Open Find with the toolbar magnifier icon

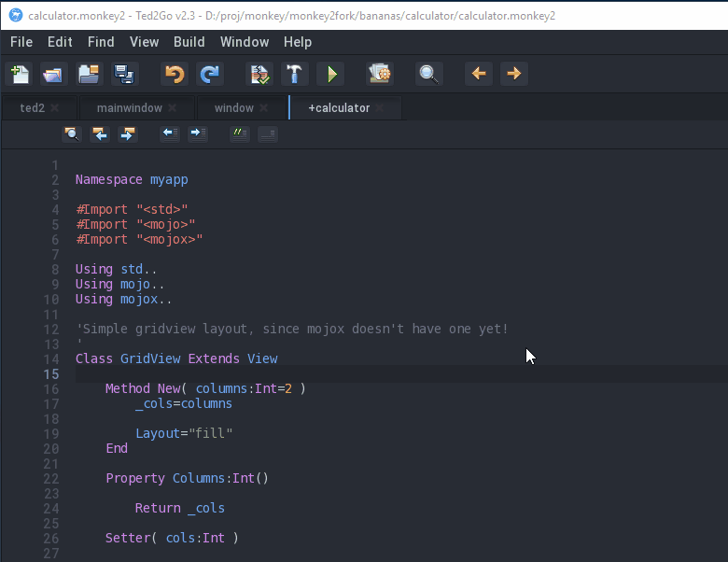[x=428, y=74]
